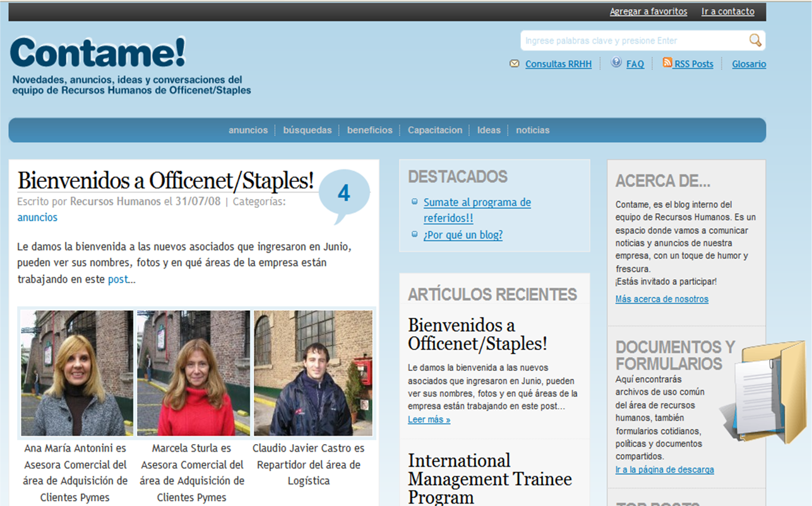Open the Capacitacion menu item
This screenshot has height=506, width=812.
tap(435, 130)
